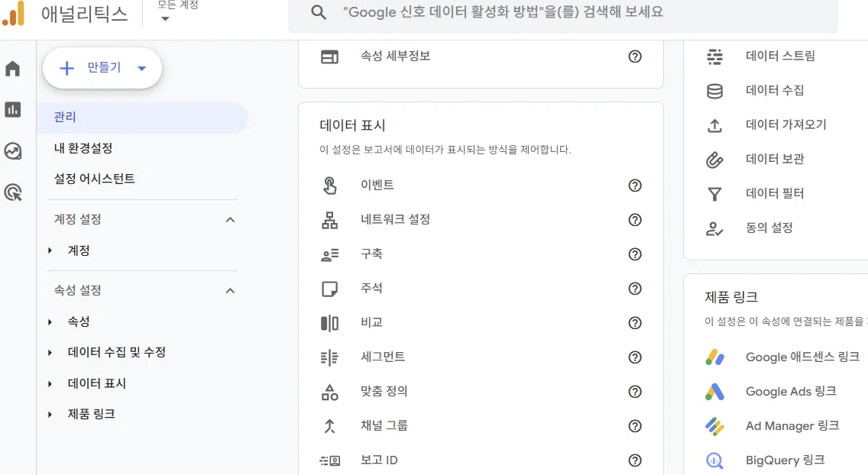Click the 네트워크 설정 hierarchy icon
868x475 pixels.
330,220
